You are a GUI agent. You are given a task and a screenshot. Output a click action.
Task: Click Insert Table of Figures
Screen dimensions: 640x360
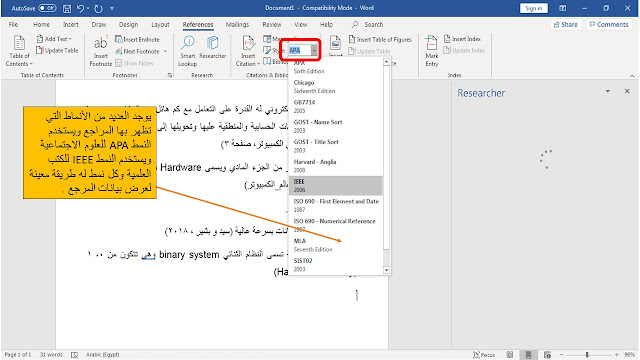pos(380,40)
